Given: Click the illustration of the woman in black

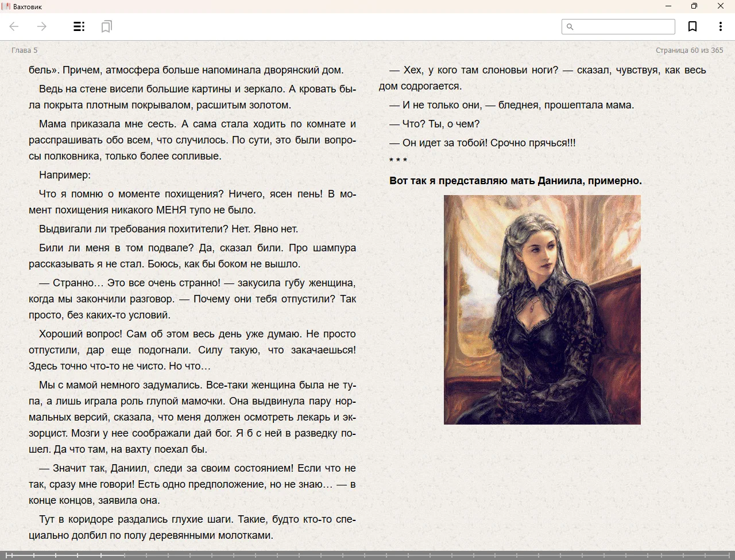Looking at the screenshot, I should point(542,310).
